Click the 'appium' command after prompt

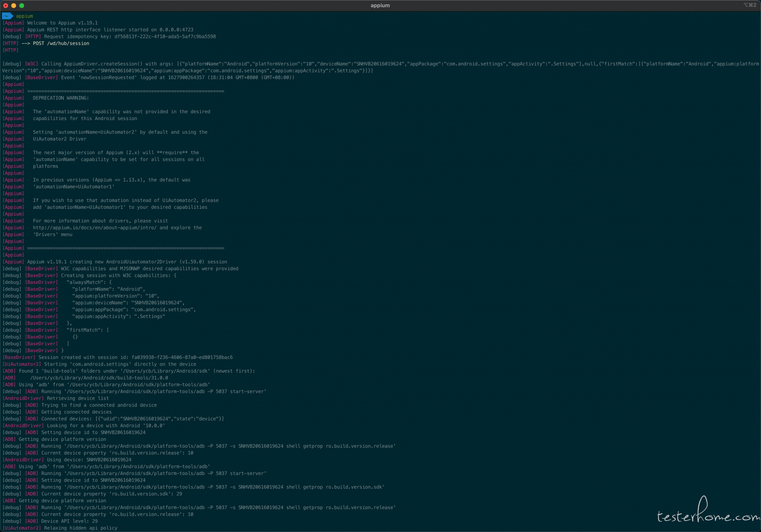point(25,16)
